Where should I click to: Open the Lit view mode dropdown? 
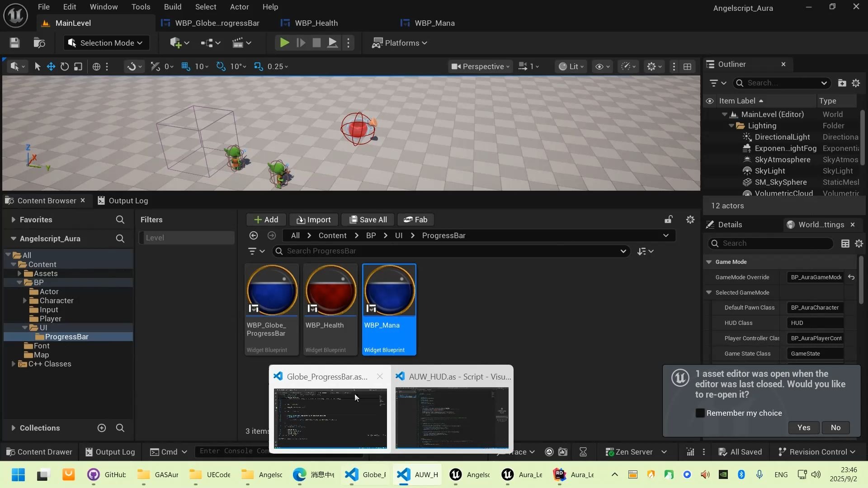(x=571, y=66)
